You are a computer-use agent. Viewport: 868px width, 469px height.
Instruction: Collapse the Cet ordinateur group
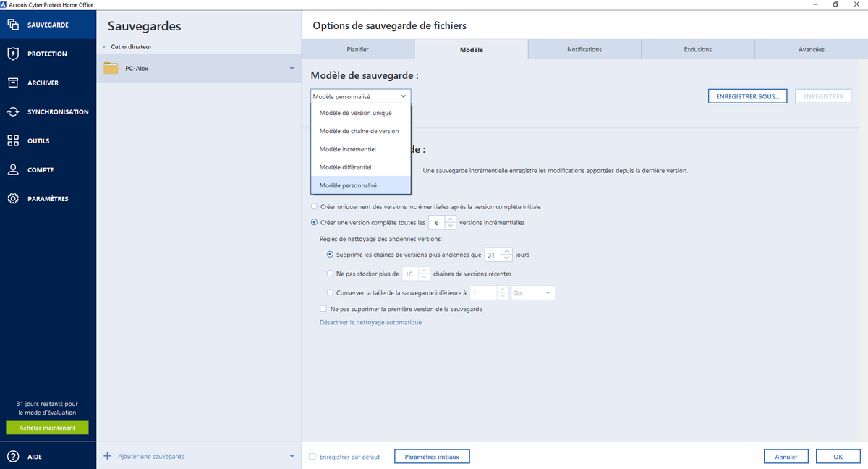[103, 47]
